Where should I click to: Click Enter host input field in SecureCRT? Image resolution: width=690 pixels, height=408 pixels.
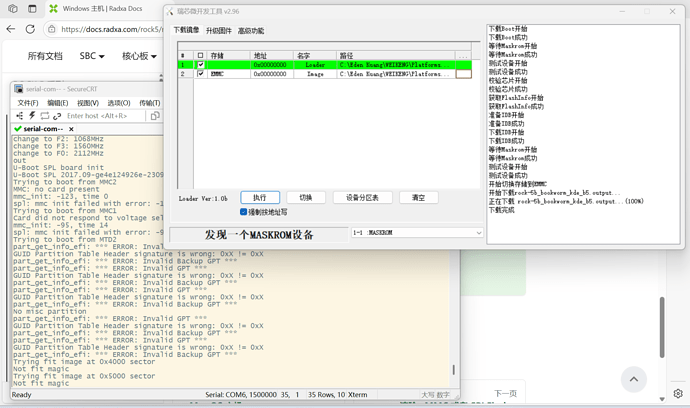point(104,116)
